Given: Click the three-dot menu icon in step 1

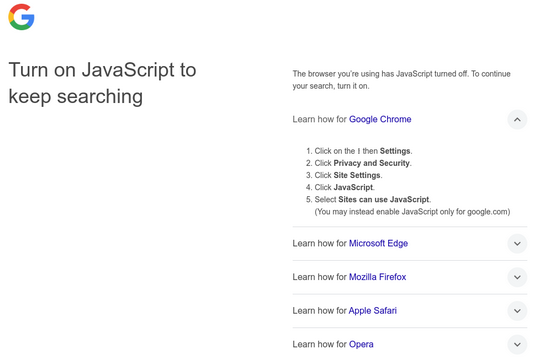Looking at the screenshot, I should (359, 151).
